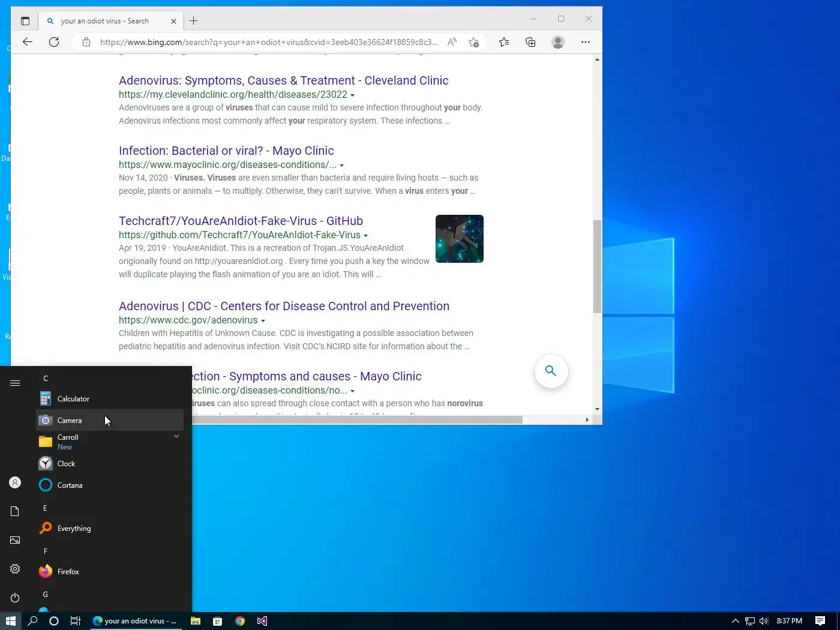Click vertical scrollbar thumb in Edge
The image size is (840, 630).
click(597, 266)
